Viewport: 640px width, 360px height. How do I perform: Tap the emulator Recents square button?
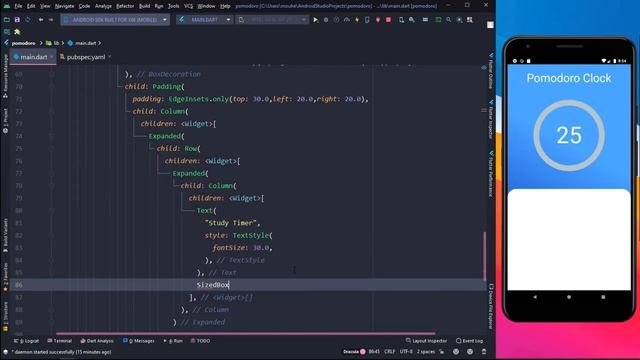coord(603,297)
